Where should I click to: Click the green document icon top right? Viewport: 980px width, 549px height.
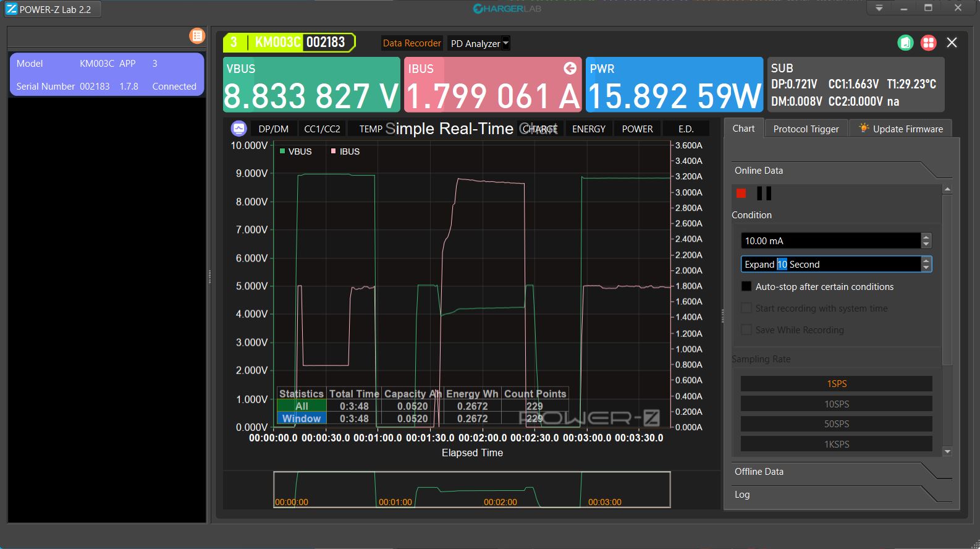[905, 43]
